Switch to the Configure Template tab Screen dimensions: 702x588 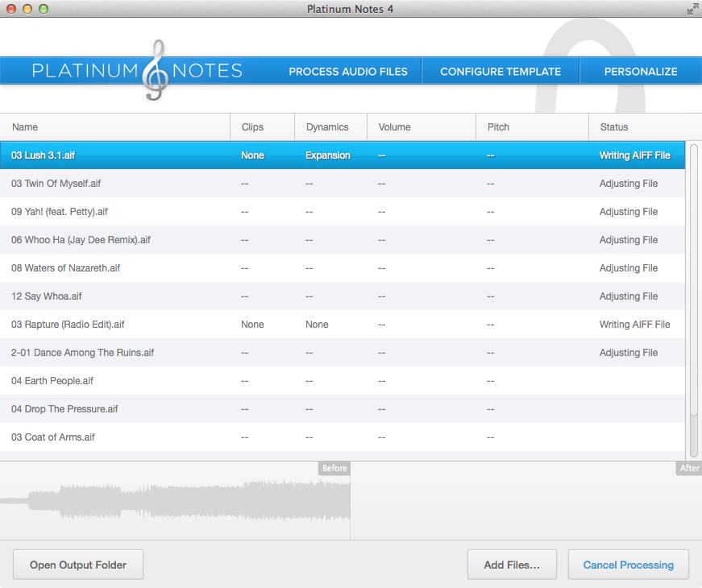[500, 72]
